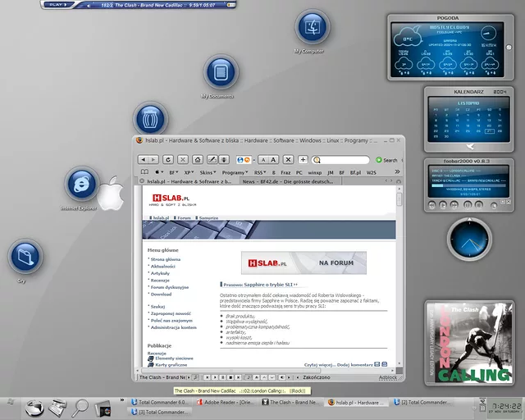Click Play in the foobar2000 widget

[443, 204]
